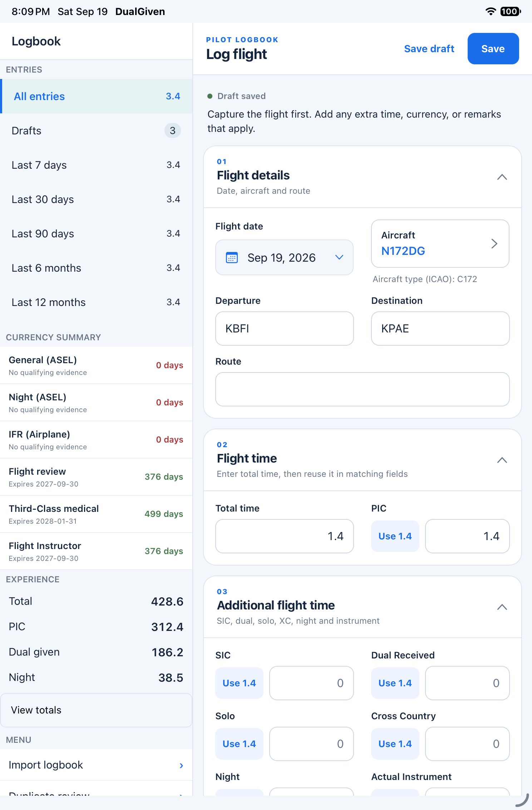Open Flight review currency row
532x810 pixels.
point(96,477)
